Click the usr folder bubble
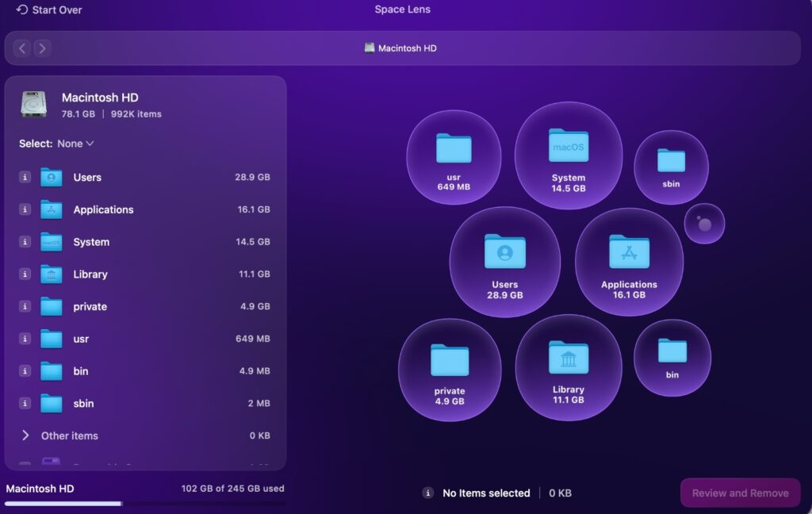812x514 pixels. (454, 158)
